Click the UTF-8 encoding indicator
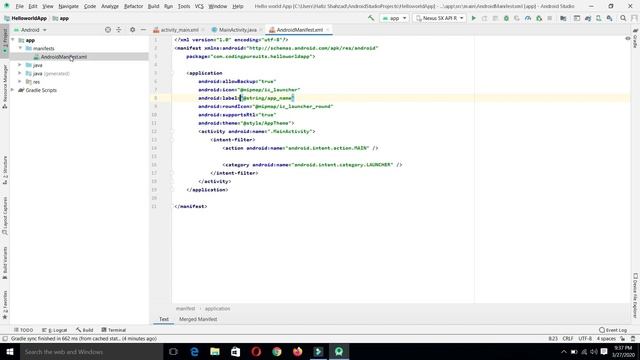This screenshot has height=360, width=640. [x=585, y=338]
